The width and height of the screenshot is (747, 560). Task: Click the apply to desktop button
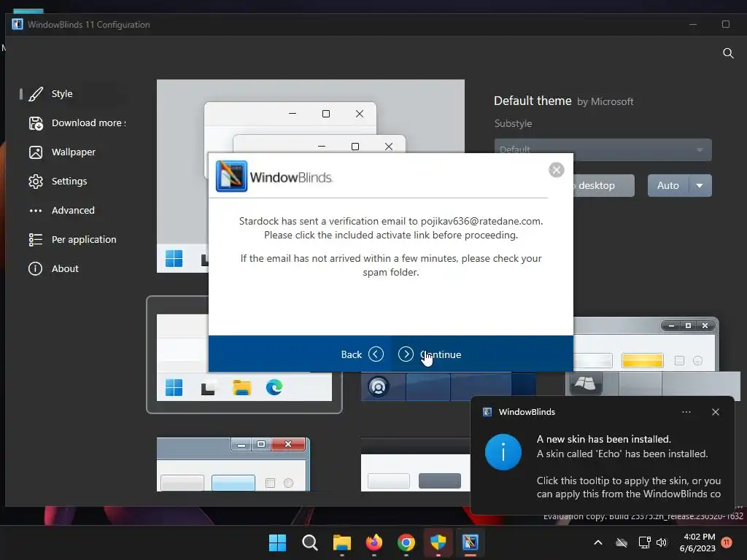[x=603, y=185]
